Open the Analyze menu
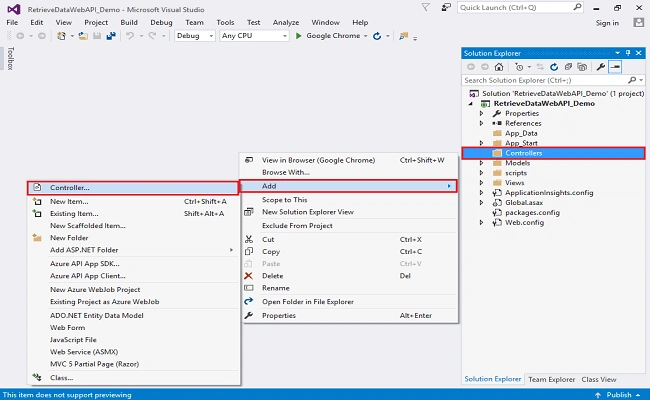The height and width of the screenshot is (400, 650). [286, 22]
